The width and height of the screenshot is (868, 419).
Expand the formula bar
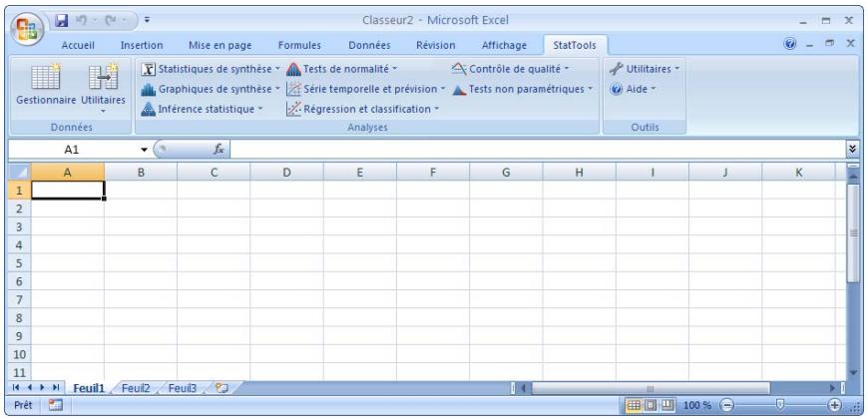[852, 150]
